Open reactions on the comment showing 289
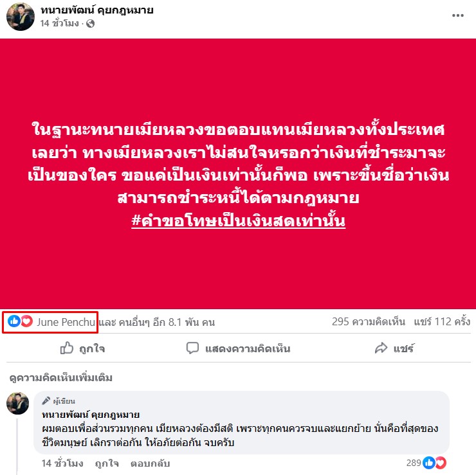 (x=426, y=463)
